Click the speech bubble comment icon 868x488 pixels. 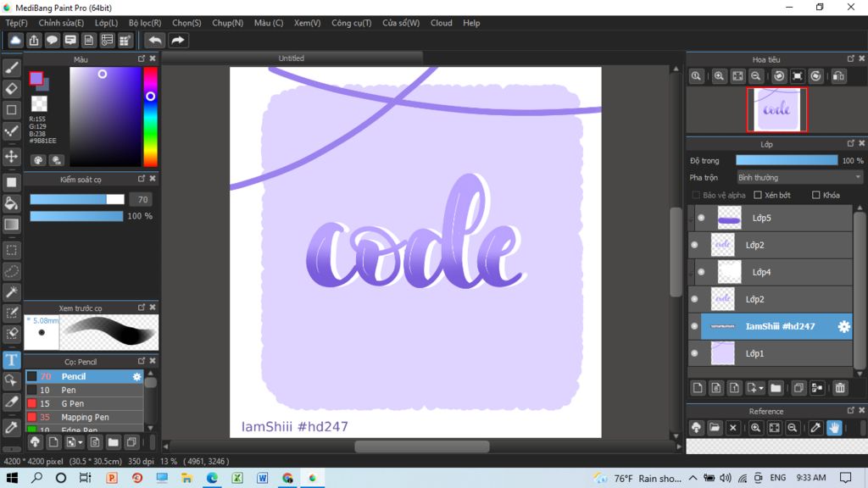pos(52,41)
